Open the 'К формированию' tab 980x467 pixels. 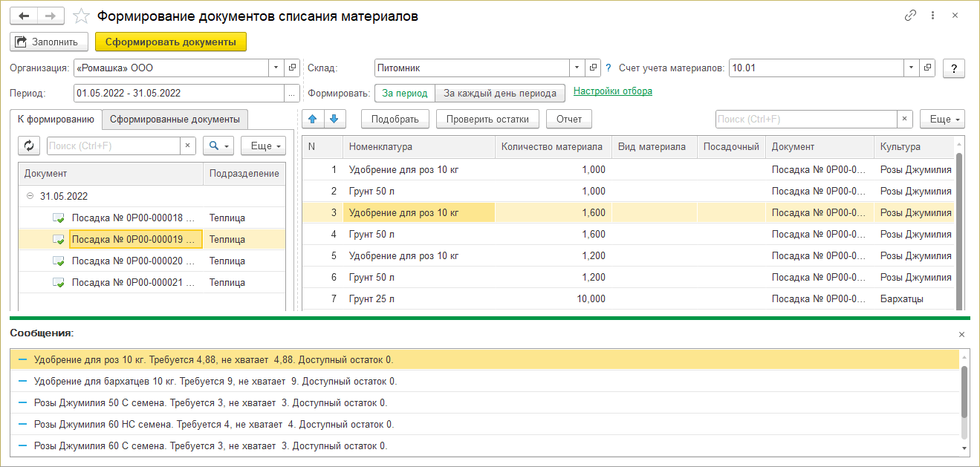point(56,119)
